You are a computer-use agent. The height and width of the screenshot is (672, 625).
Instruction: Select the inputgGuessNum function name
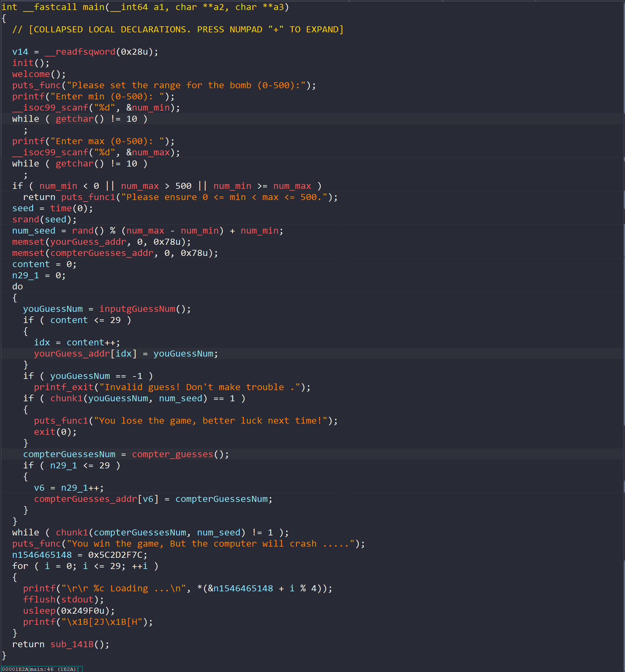137,309
